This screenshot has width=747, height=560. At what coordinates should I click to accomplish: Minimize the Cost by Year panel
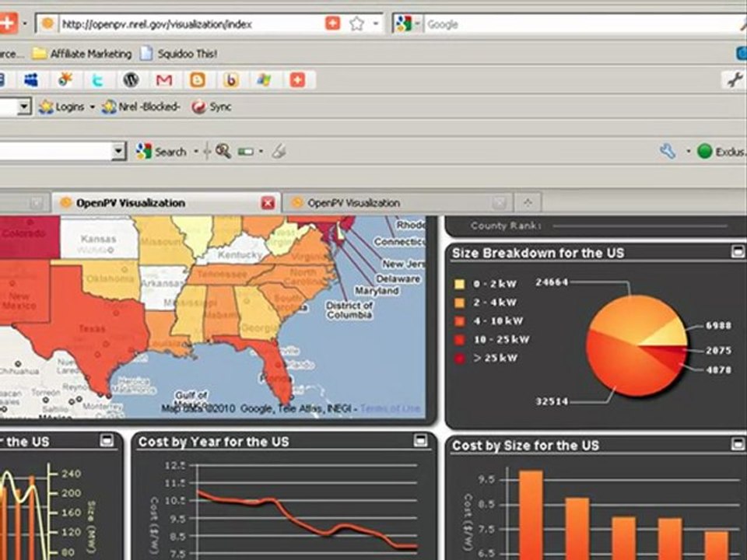click(x=420, y=440)
